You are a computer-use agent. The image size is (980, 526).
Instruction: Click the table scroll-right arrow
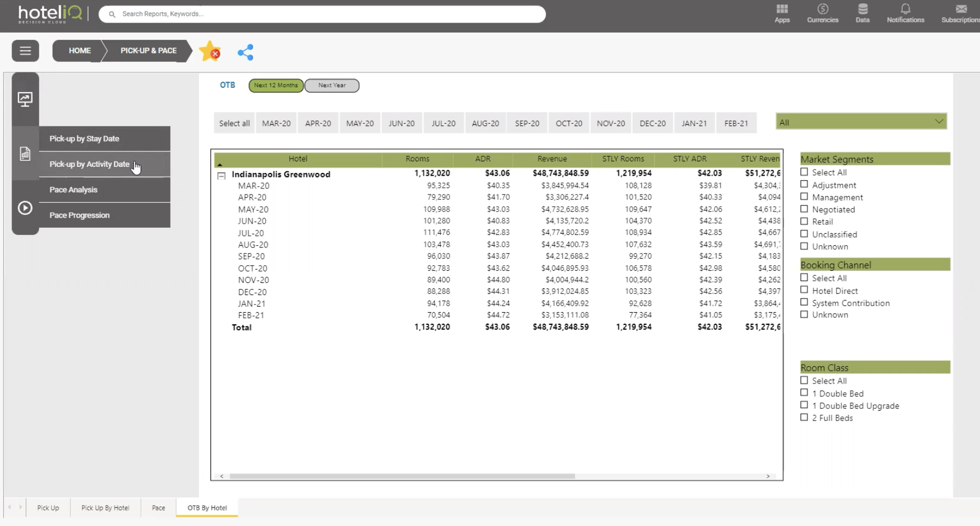[768, 476]
